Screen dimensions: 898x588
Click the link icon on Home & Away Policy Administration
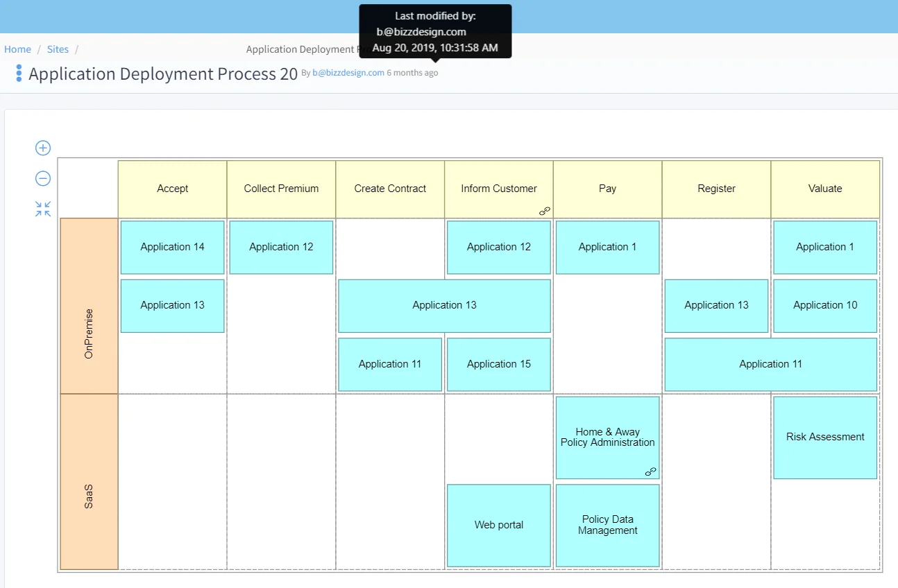(x=650, y=472)
